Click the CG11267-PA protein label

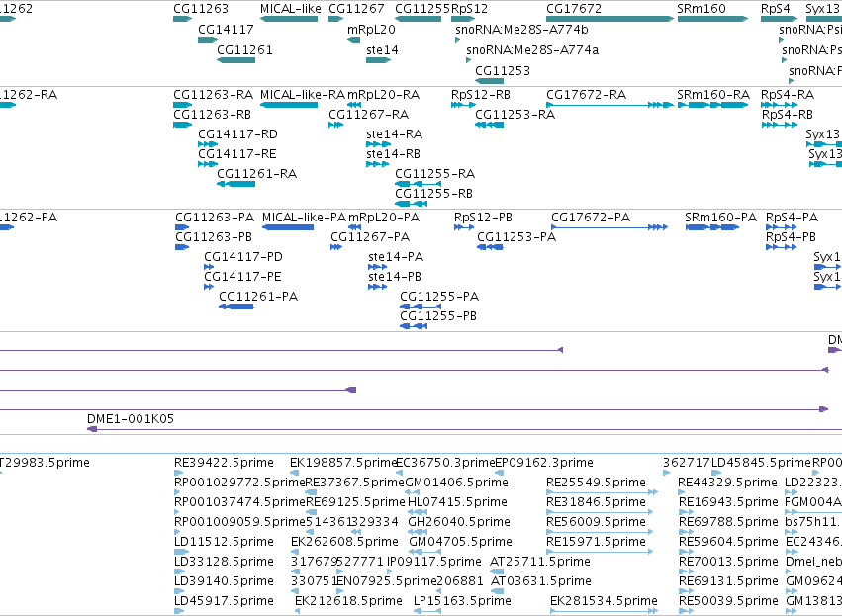370,237
